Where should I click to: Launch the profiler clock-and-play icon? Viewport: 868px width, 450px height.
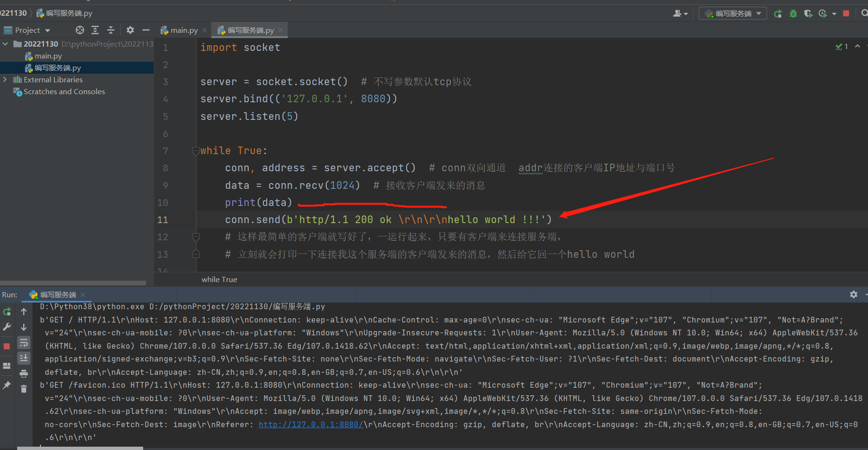(x=823, y=14)
